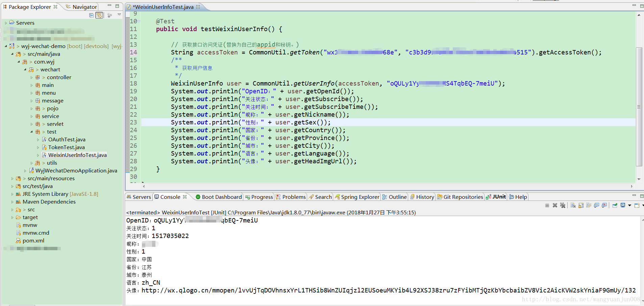The width and height of the screenshot is (644, 306).
Task: Select the utils package
Action: [x=52, y=163]
